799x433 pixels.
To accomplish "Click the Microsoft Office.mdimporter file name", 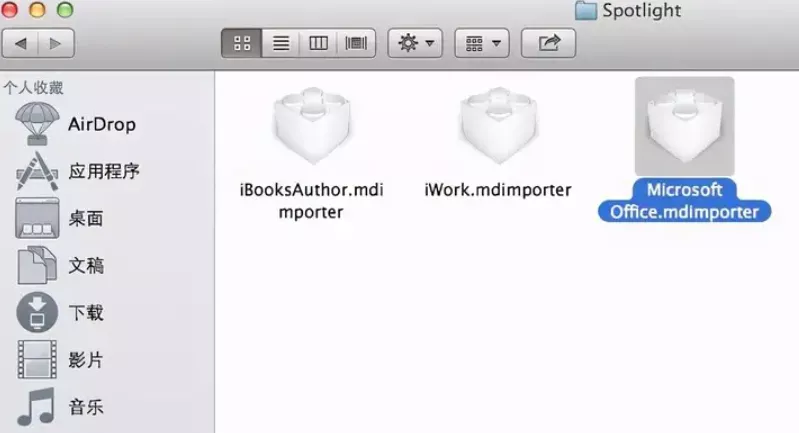I will click(684, 201).
